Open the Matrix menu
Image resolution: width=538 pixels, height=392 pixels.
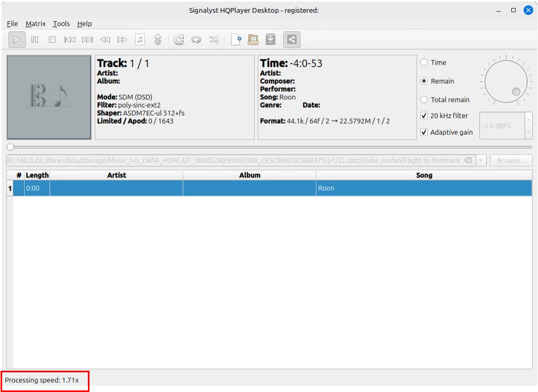click(x=35, y=23)
